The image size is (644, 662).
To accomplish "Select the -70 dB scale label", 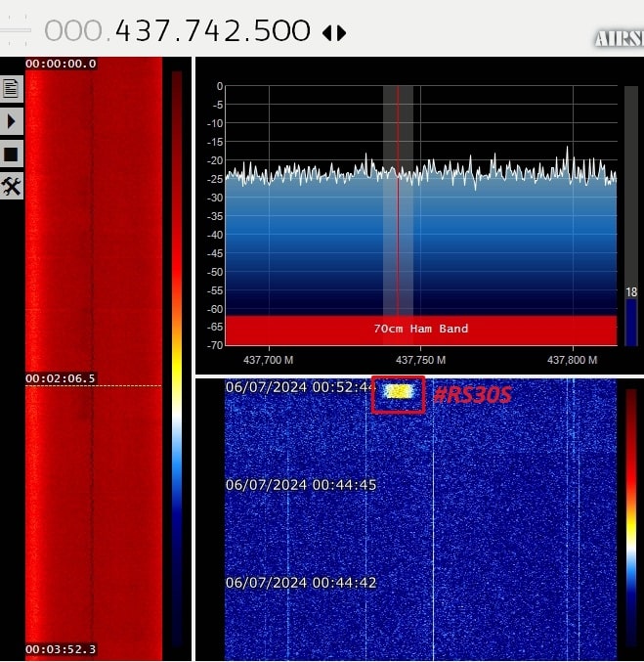I will tap(215, 345).
